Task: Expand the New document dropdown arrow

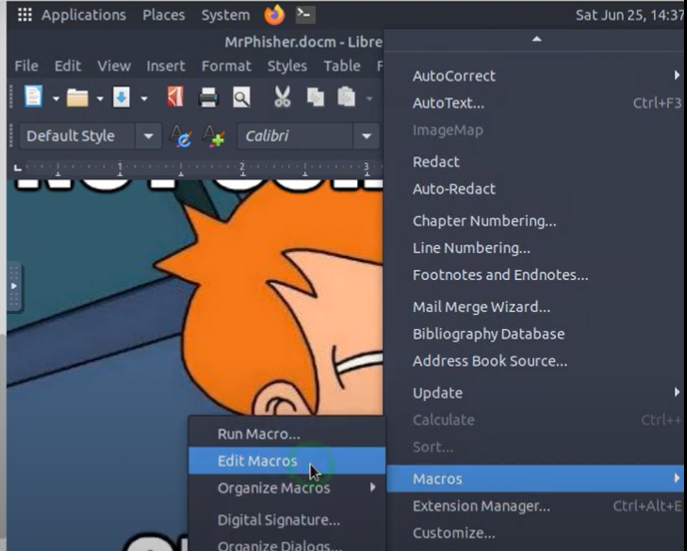Action: (56, 99)
